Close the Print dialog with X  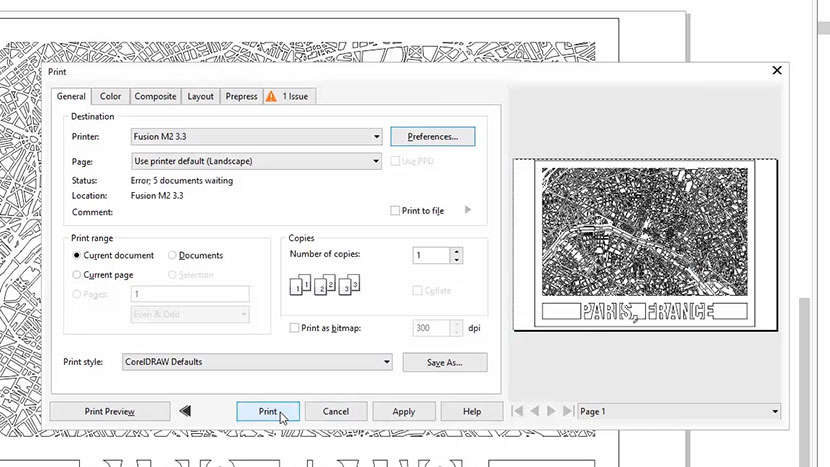coord(777,71)
